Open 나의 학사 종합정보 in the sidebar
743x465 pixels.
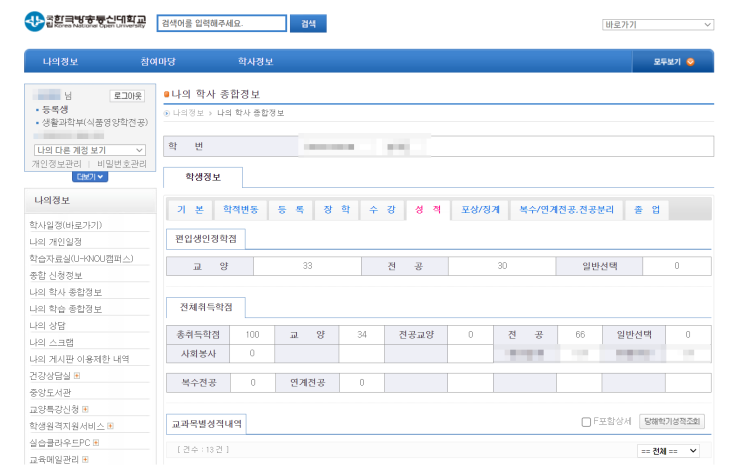coord(65,292)
